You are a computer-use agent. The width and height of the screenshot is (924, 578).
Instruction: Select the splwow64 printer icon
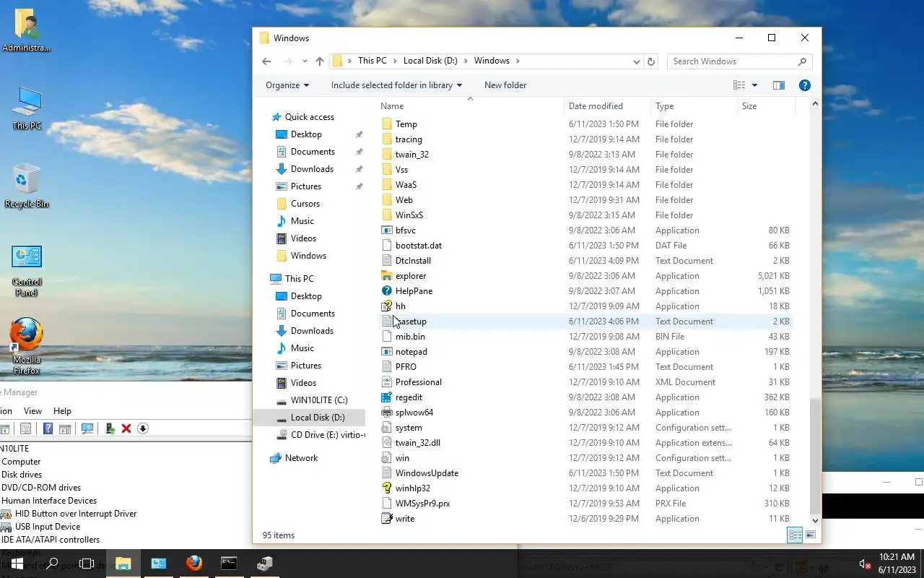click(x=387, y=413)
